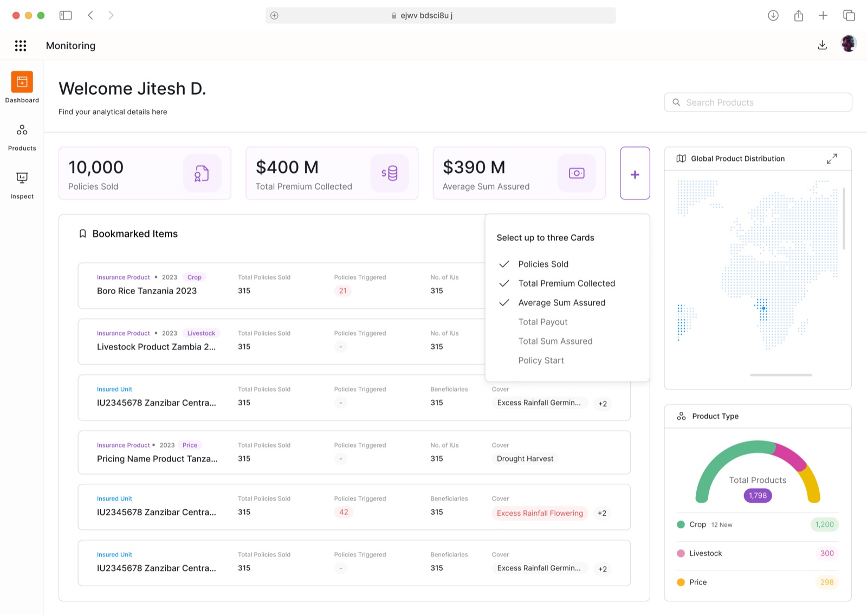The width and height of the screenshot is (867, 616).
Task: Click the 42 policies triggered badge
Action: [344, 512]
